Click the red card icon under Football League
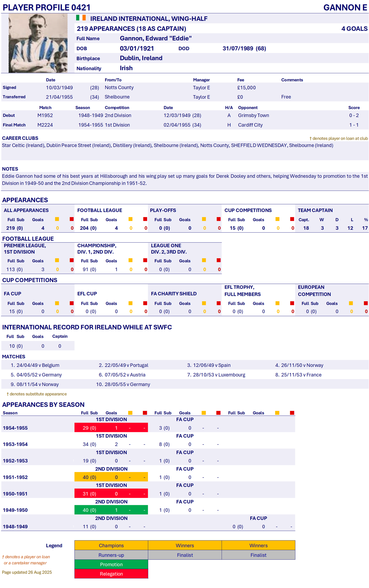The image size is (369, 588). tap(145, 219)
